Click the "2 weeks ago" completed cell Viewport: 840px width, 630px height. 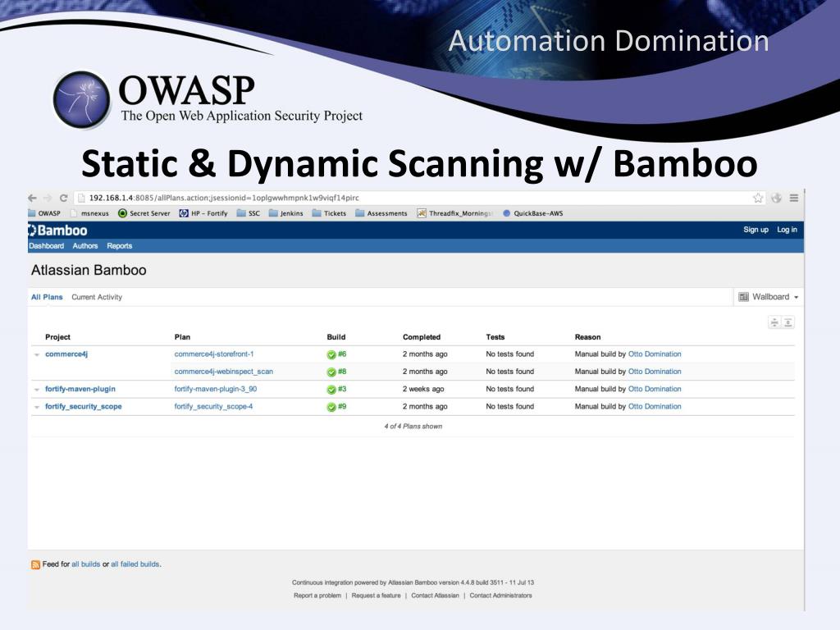(x=423, y=389)
